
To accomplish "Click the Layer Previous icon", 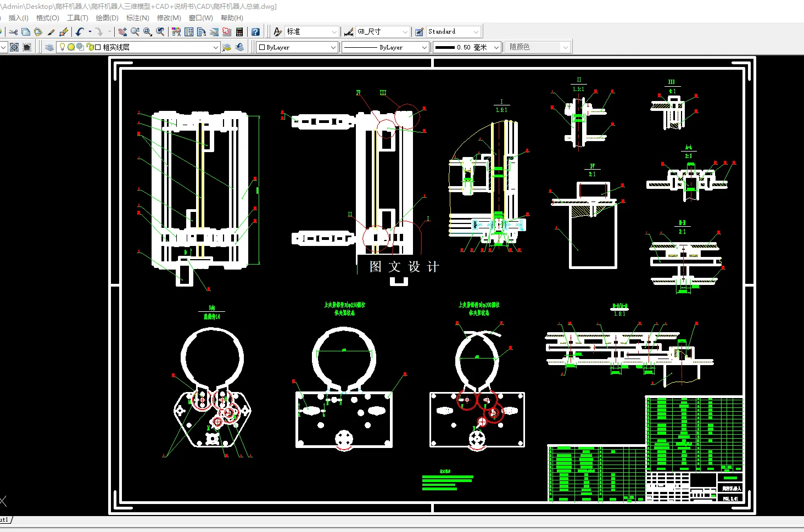I will [x=239, y=47].
